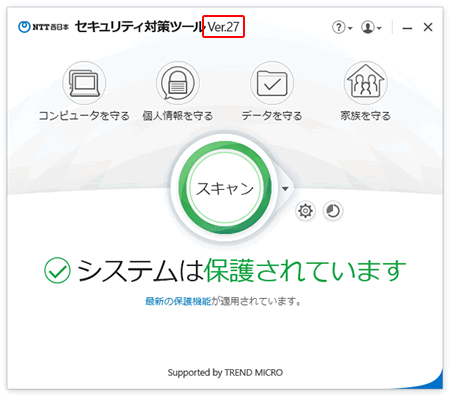Open the コンピュータを守る computer protection icon

[x=84, y=83]
